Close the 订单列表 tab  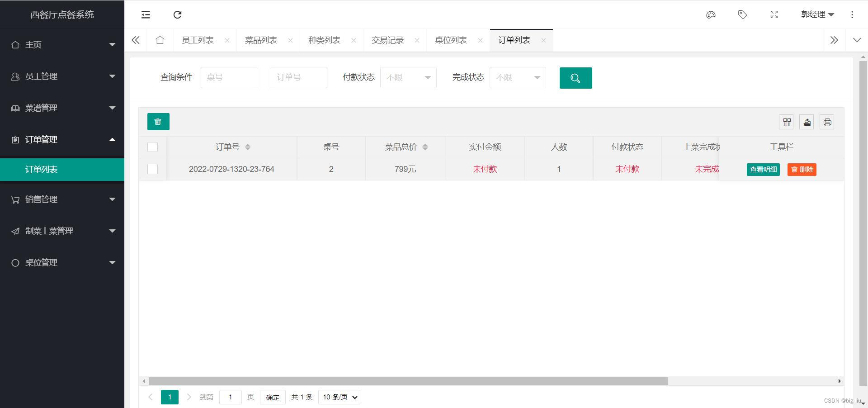[543, 40]
